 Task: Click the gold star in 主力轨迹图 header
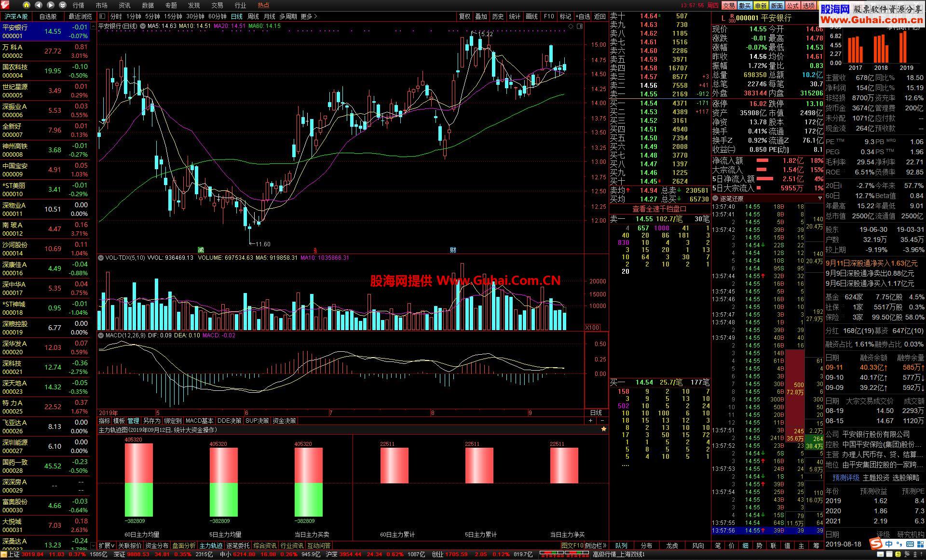click(x=603, y=429)
